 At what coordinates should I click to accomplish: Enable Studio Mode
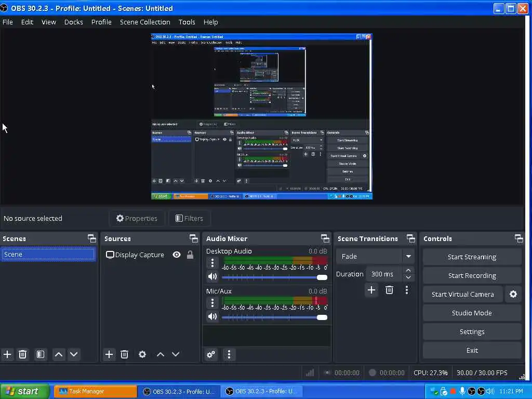click(x=472, y=313)
